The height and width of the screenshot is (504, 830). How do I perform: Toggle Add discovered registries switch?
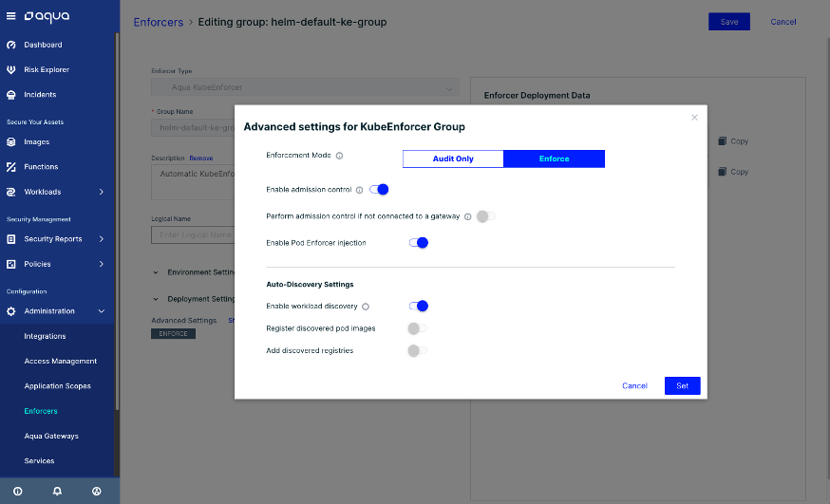(x=417, y=350)
